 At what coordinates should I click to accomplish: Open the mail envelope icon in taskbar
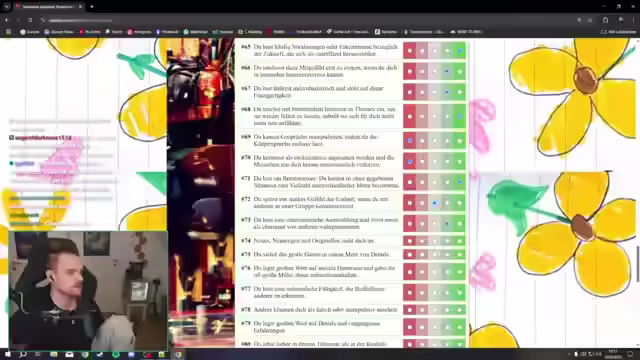click(x=69, y=355)
